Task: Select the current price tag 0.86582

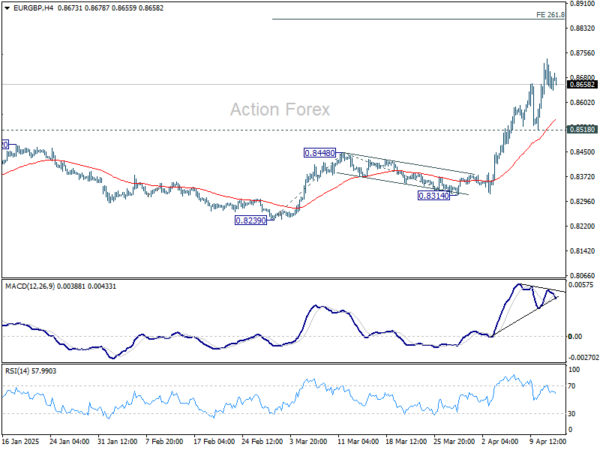Action: (582, 84)
